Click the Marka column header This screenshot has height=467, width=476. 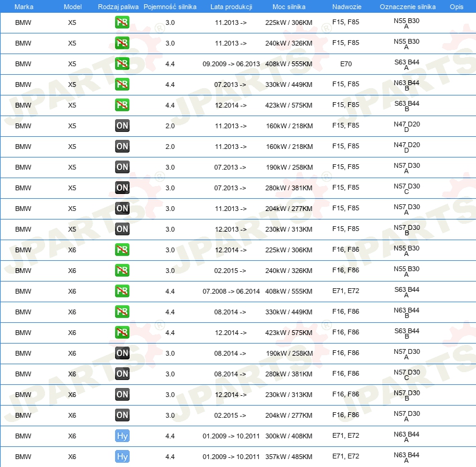[x=23, y=7]
